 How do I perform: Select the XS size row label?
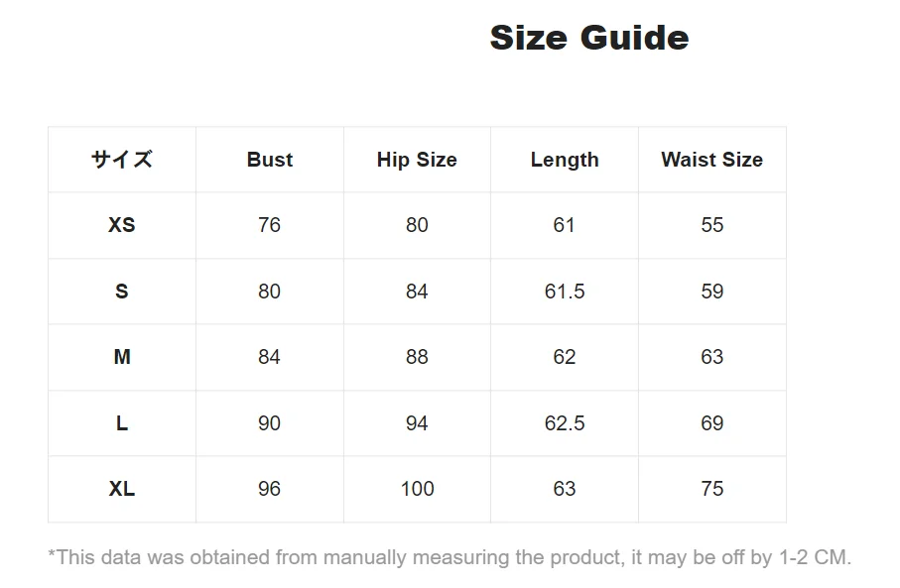point(122,225)
